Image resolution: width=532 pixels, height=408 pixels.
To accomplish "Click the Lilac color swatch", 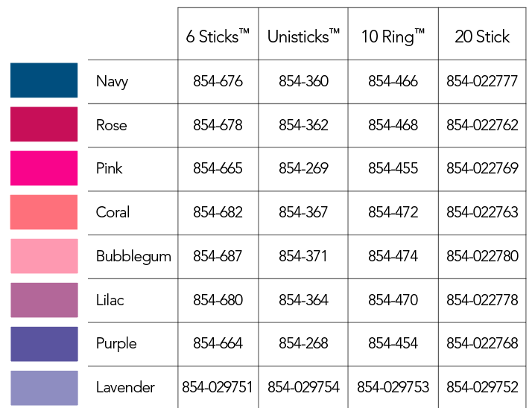I will 44,300.
